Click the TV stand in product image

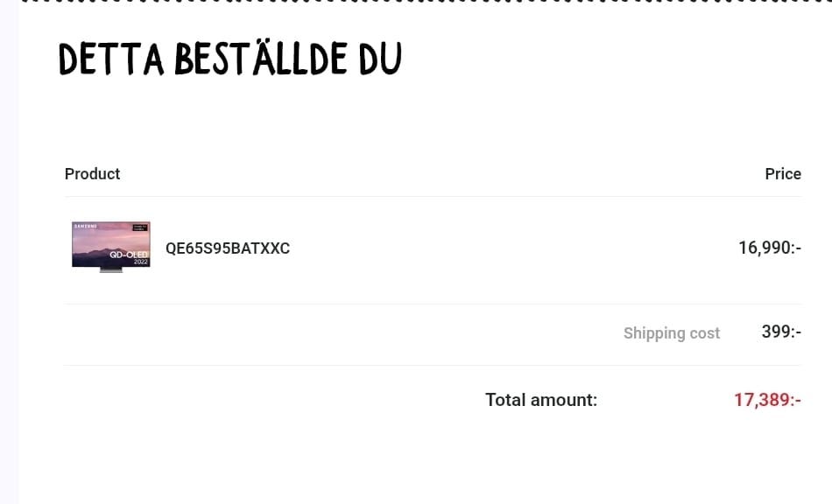[111, 269]
